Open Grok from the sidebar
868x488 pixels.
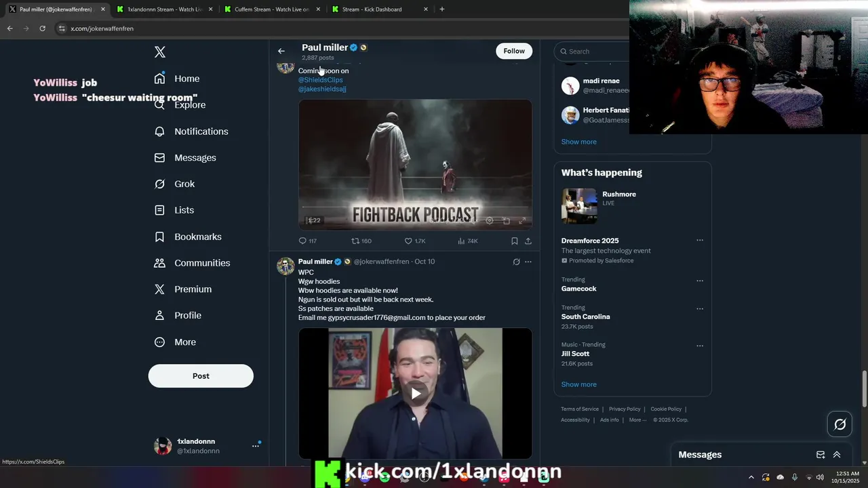pyautogui.click(x=174, y=184)
